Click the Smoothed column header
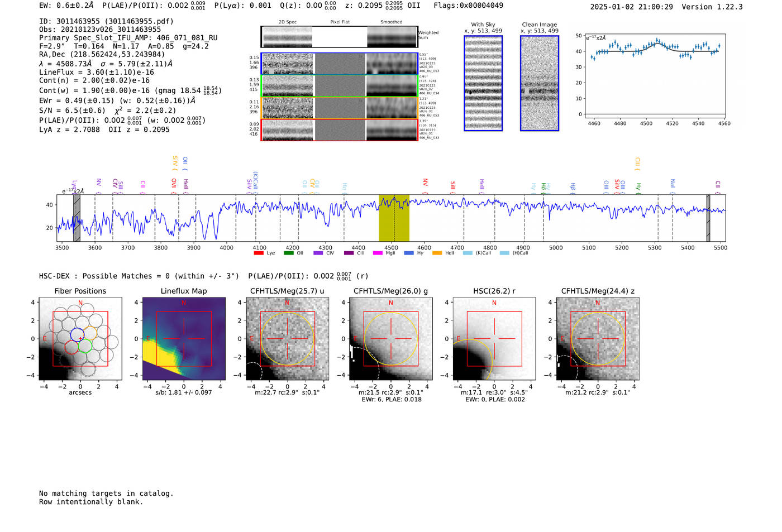 click(392, 22)
